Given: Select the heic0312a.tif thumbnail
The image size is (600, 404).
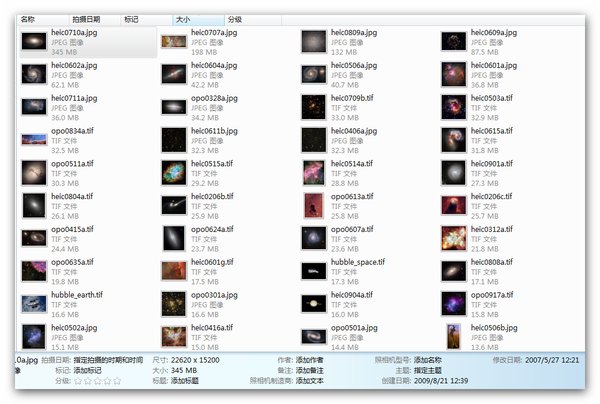Looking at the screenshot, I should 453,238.
